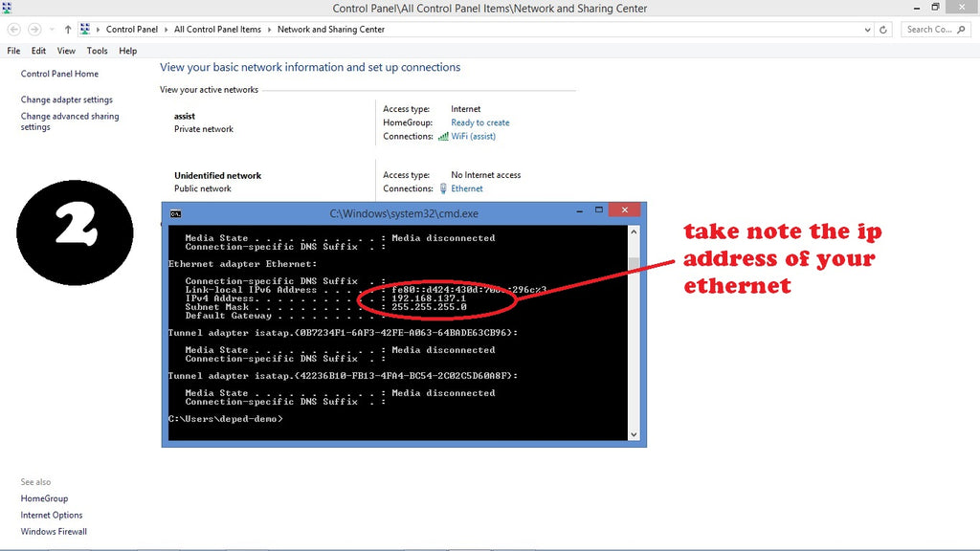Go up one level with Up arrow
Viewport: 980px width, 551px height.
point(68,30)
